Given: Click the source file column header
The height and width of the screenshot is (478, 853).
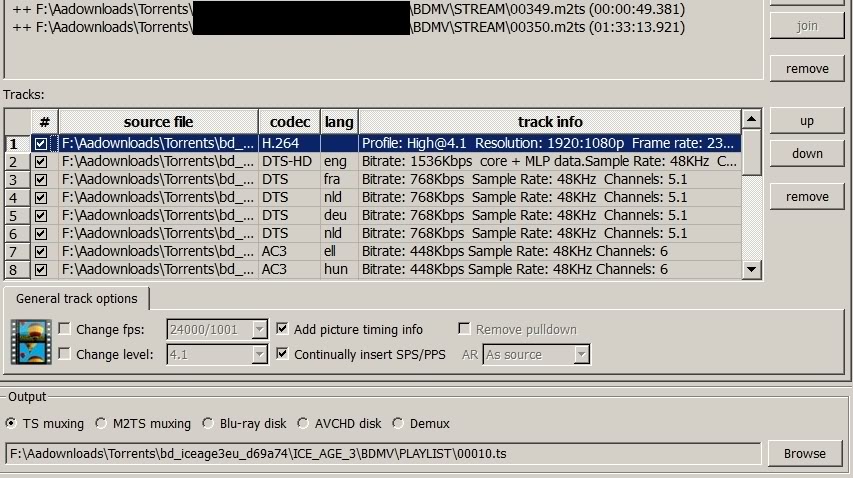Looking at the screenshot, I should point(158,122).
